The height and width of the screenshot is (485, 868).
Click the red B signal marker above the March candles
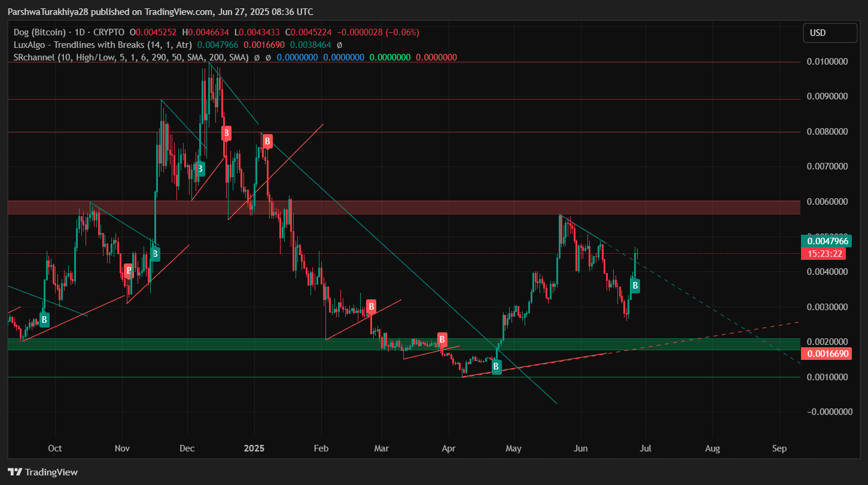(371, 307)
